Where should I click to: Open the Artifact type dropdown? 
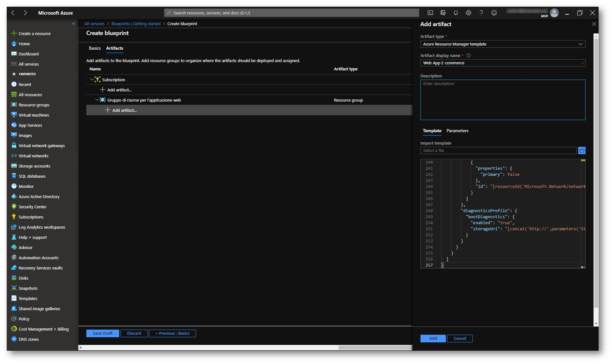coord(502,44)
